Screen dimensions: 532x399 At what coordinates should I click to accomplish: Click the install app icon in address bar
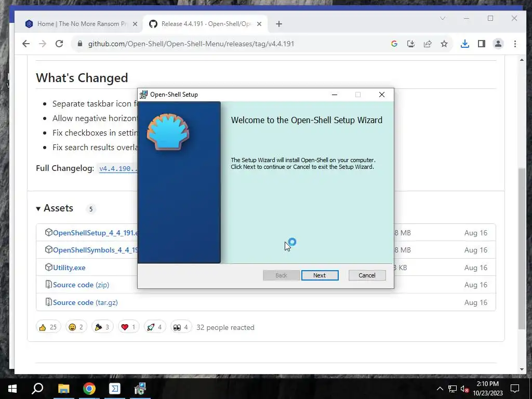pos(411,44)
